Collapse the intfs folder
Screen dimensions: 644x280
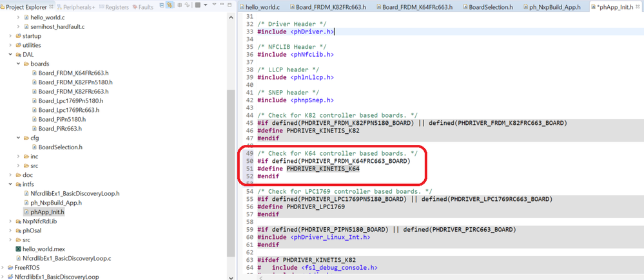coord(11,184)
